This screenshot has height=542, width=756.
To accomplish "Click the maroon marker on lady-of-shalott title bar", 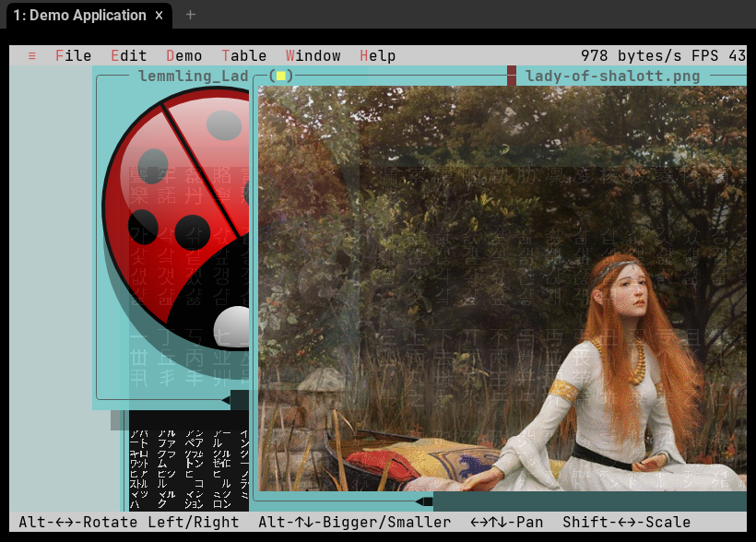I will [512, 76].
